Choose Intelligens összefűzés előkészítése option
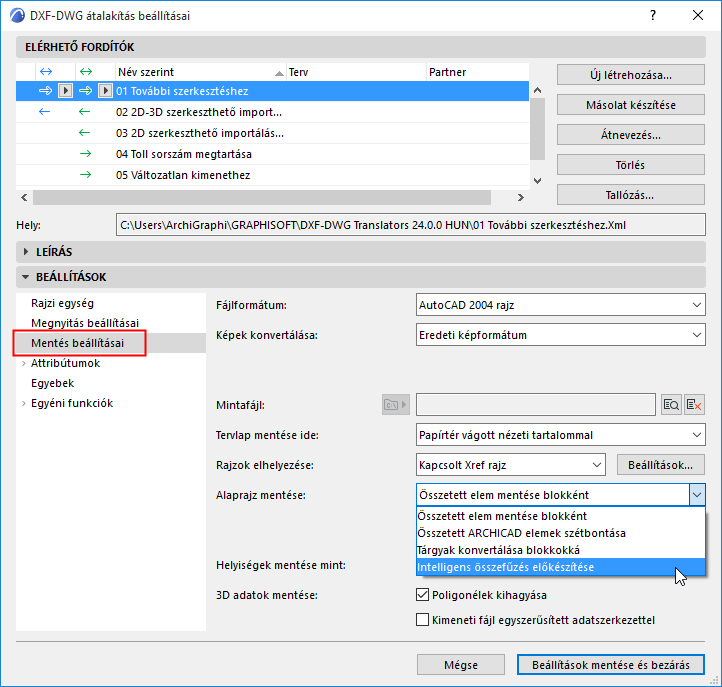The height and width of the screenshot is (687, 722). point(560,567)
